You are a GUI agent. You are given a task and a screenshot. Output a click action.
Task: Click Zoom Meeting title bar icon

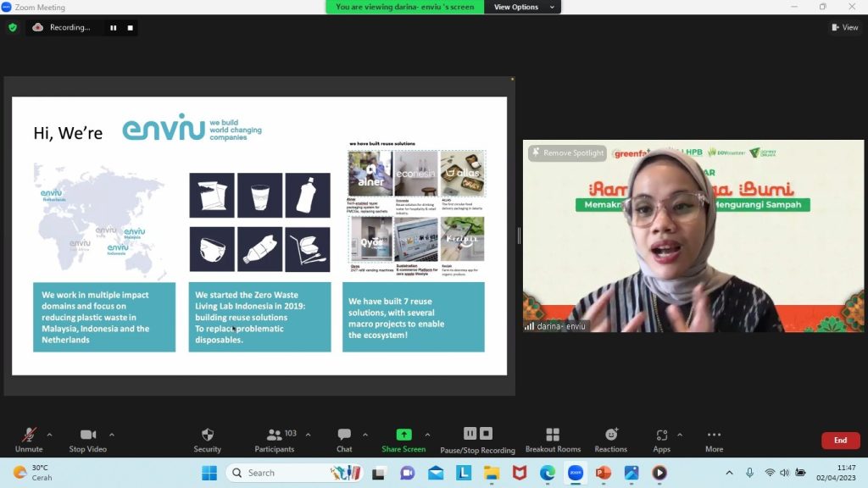6,7
